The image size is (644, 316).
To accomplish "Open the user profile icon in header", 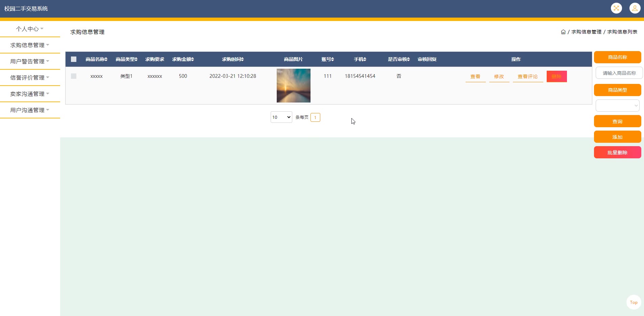I will coord(635,8).
